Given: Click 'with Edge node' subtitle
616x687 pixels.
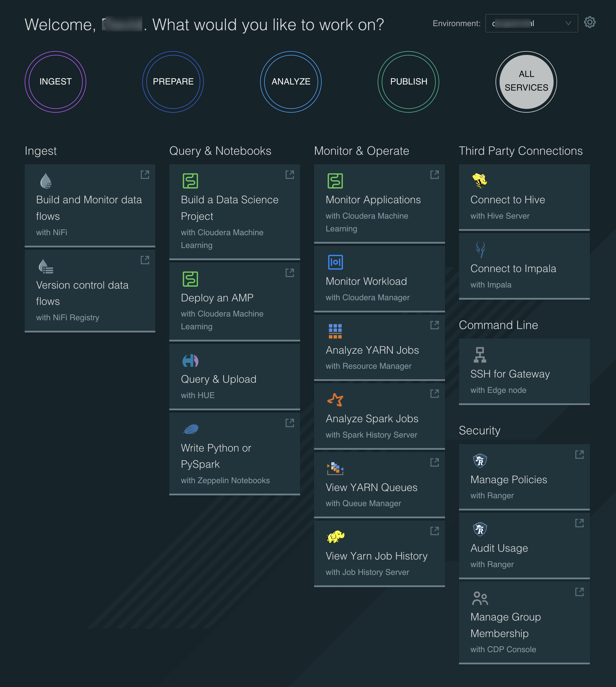Looking at the screenshot, I should [x=498, y=390].
